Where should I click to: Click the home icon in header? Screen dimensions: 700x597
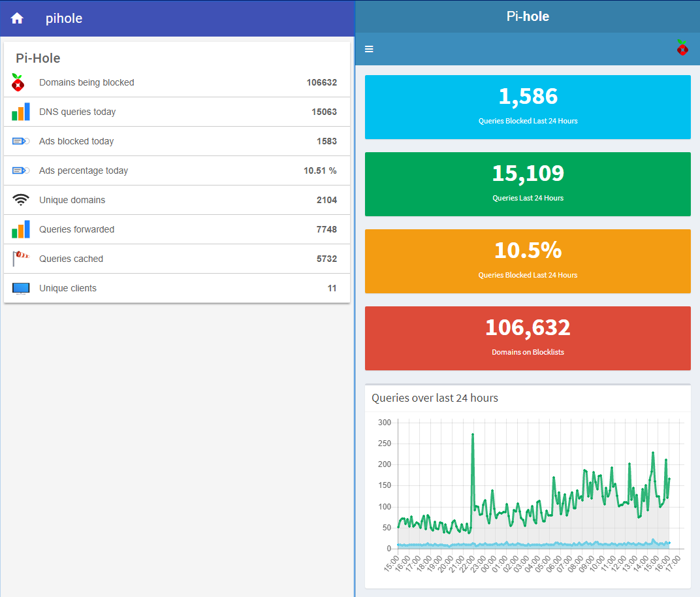coord(17,18)
